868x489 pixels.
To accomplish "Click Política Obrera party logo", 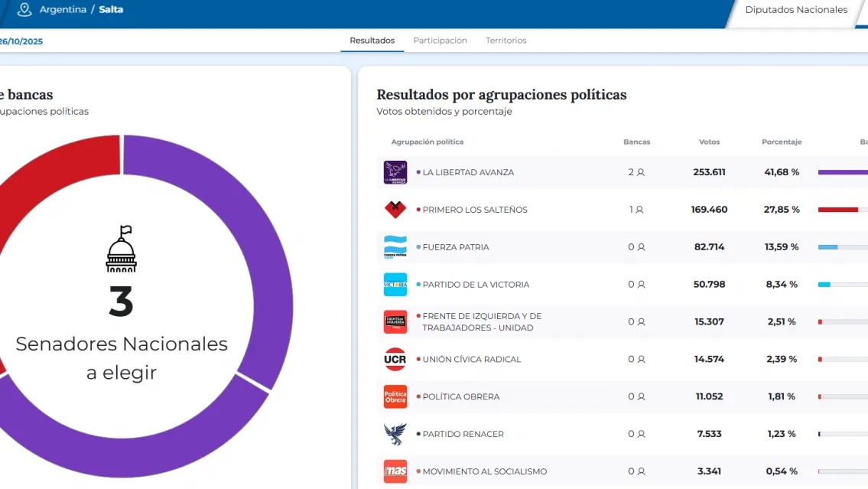I will pos(395,396).
